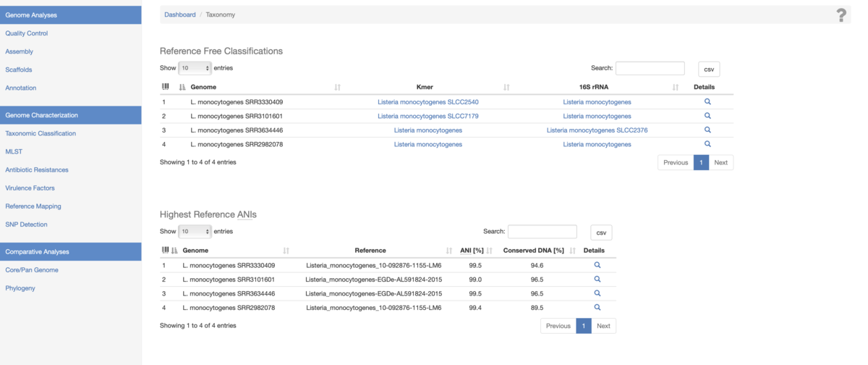Sort Classifications table by Kmer column
The image size is (868, 365).
pyautogui.click(x=425, y=87)
